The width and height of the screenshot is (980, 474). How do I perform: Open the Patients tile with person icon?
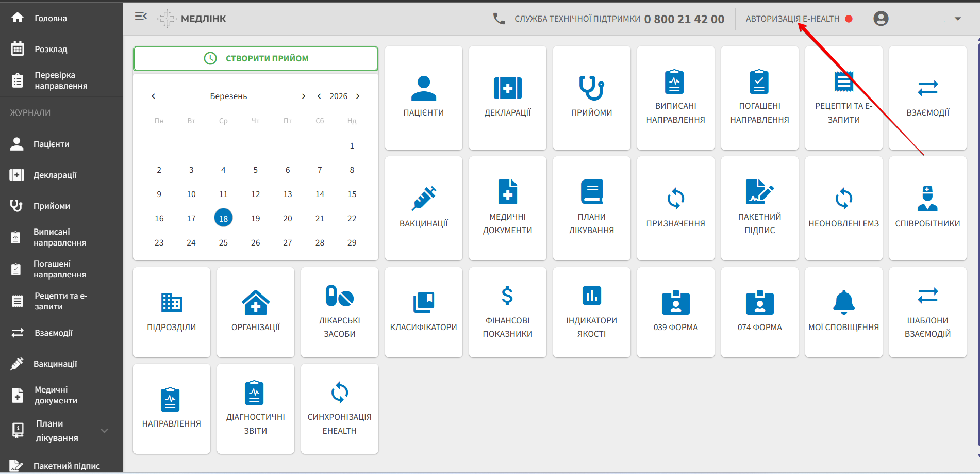coord(423,98)
